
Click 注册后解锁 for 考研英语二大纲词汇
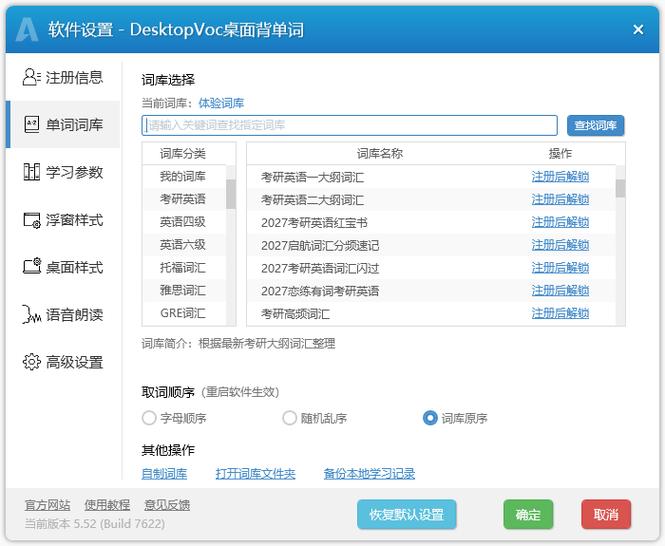pos(560,199)
